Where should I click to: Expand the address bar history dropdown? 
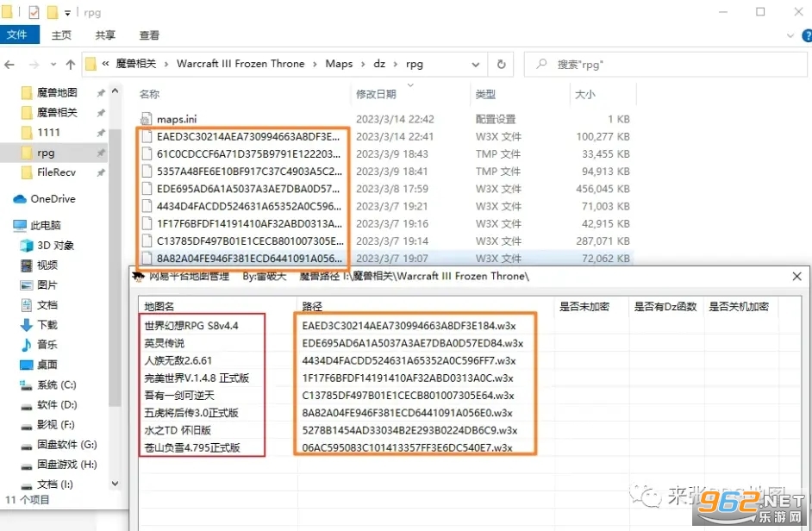tap(476, 65)
